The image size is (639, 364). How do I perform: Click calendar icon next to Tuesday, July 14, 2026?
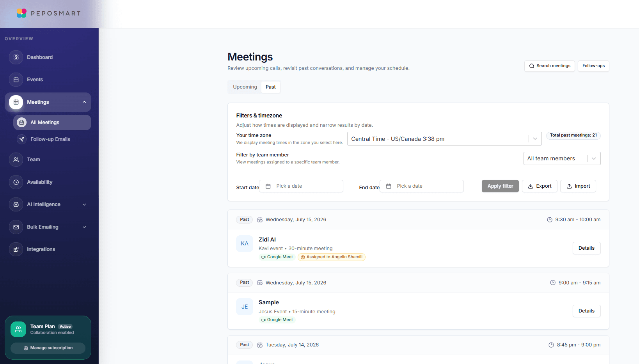tap(260, 345)
